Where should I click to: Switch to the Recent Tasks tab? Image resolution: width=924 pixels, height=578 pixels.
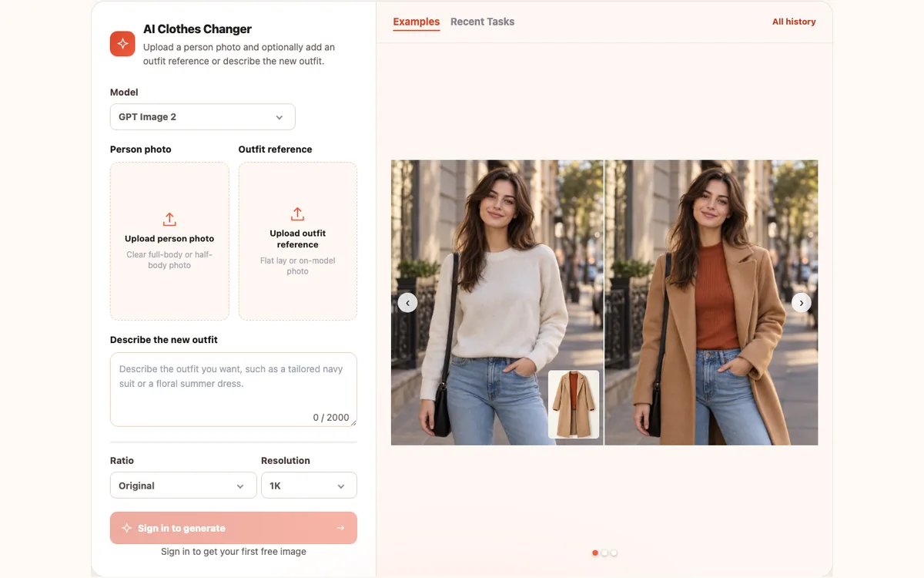482,22
